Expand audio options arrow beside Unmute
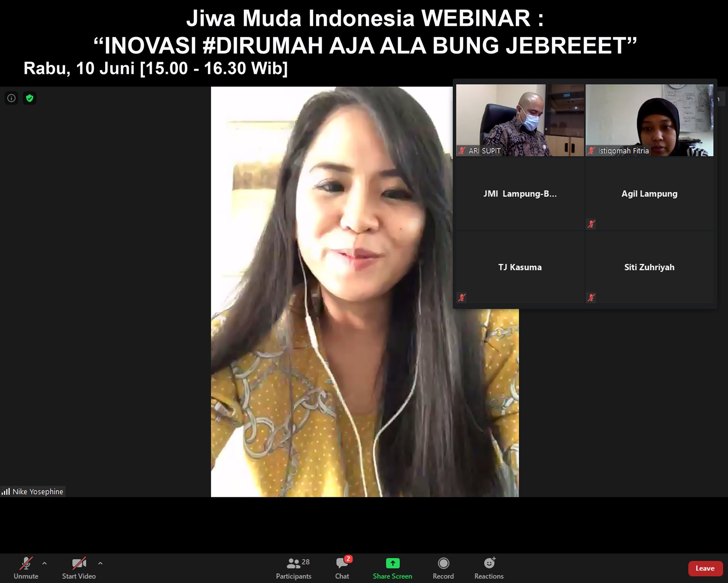The width and height of the screenshot is (728, 583). pos(44,563)
